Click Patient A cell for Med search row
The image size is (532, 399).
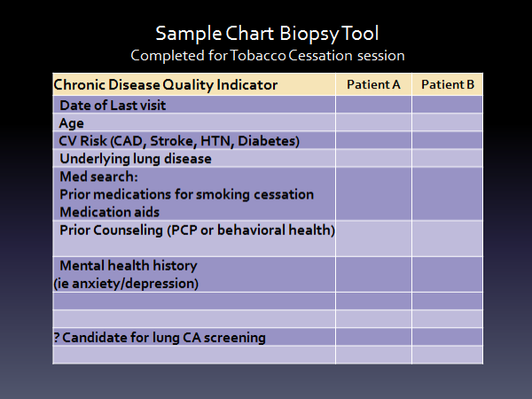click(x=373, y=193)
